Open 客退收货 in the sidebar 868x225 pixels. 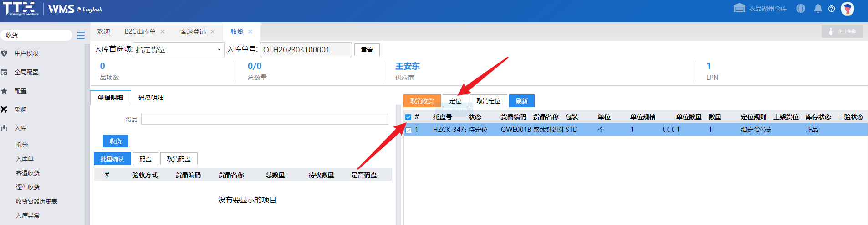click(28, 173)
